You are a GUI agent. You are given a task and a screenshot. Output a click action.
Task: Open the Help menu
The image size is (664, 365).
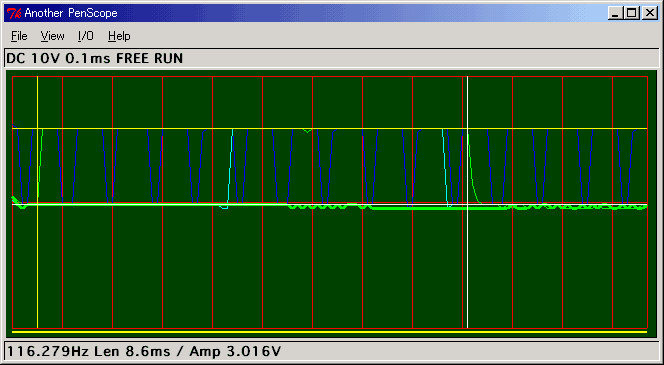pyautogui.click(x=119, y=36)
